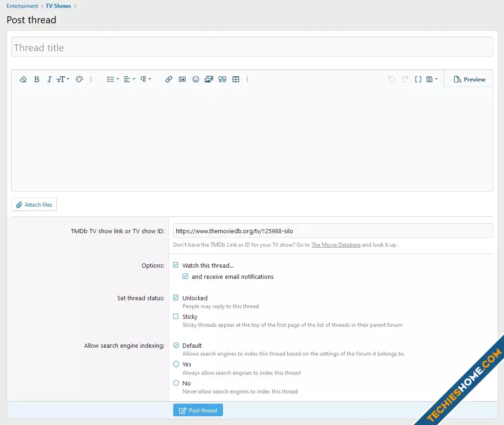
Task: Open the Text color palette
Action: coord(80,80)
